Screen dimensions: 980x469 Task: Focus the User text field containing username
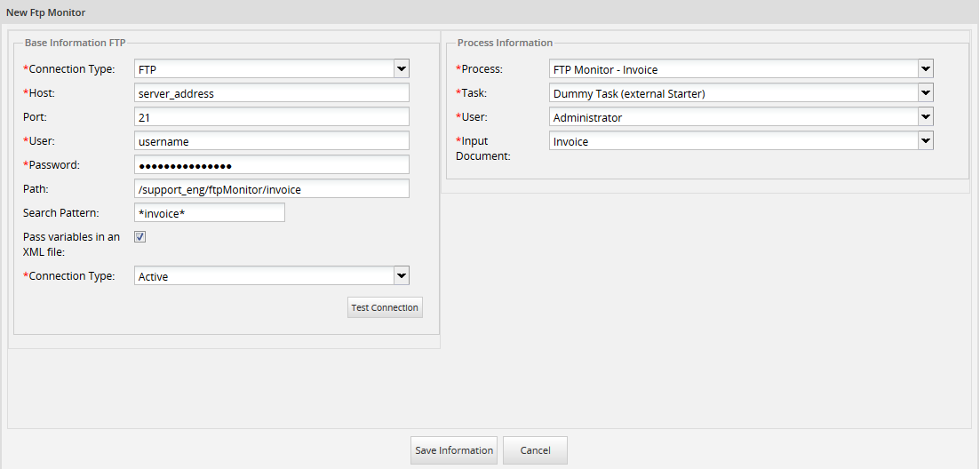[x=271, y=141]
